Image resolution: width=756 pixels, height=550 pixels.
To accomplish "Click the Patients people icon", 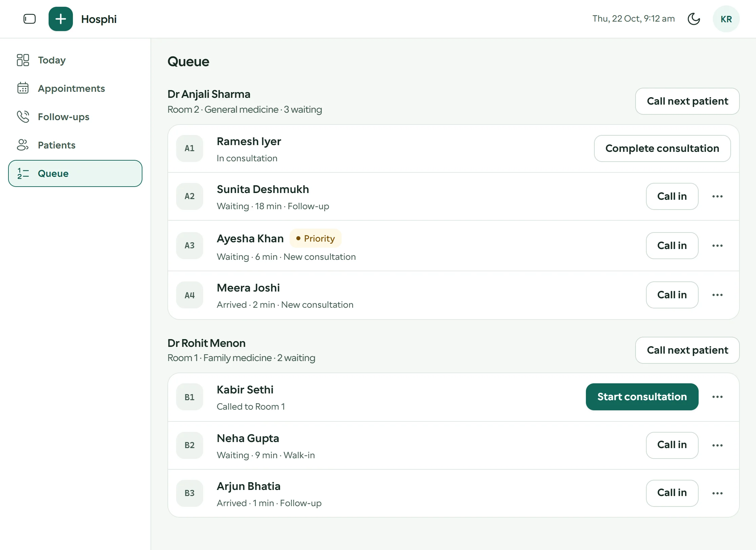I will tap(23, 145).
